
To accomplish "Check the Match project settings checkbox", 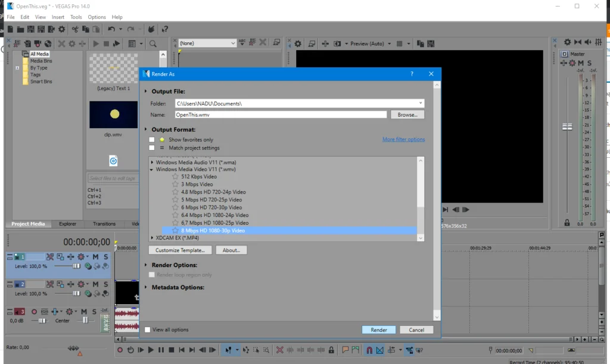I will click(152, 148).
